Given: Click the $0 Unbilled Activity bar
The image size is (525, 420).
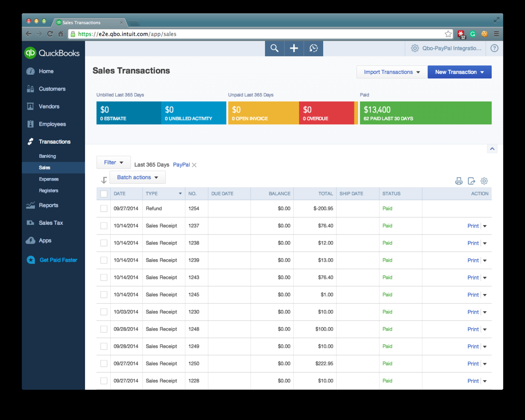Looking at the screenshot, I should (x=194, y=113).
